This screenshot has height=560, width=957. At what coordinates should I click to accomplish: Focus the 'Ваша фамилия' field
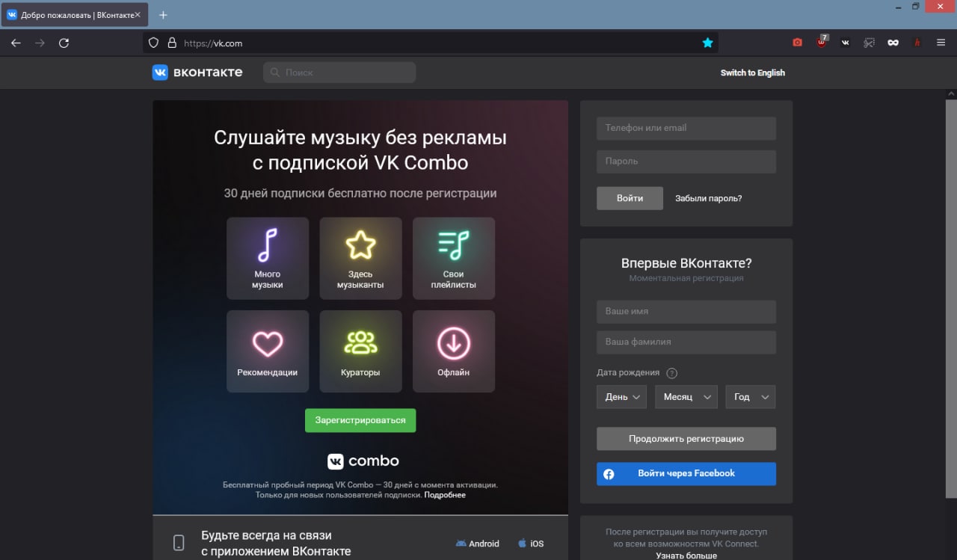click(686, 342)
